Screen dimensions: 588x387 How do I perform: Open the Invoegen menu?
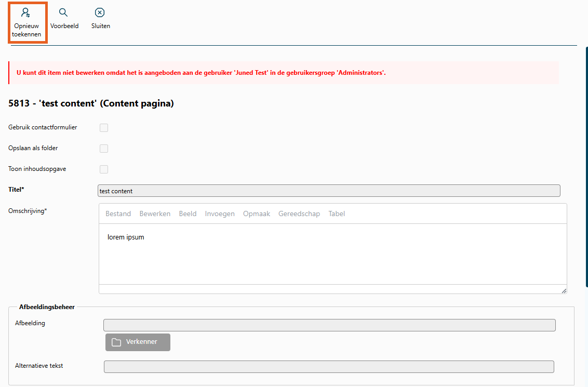click(220, 213)
